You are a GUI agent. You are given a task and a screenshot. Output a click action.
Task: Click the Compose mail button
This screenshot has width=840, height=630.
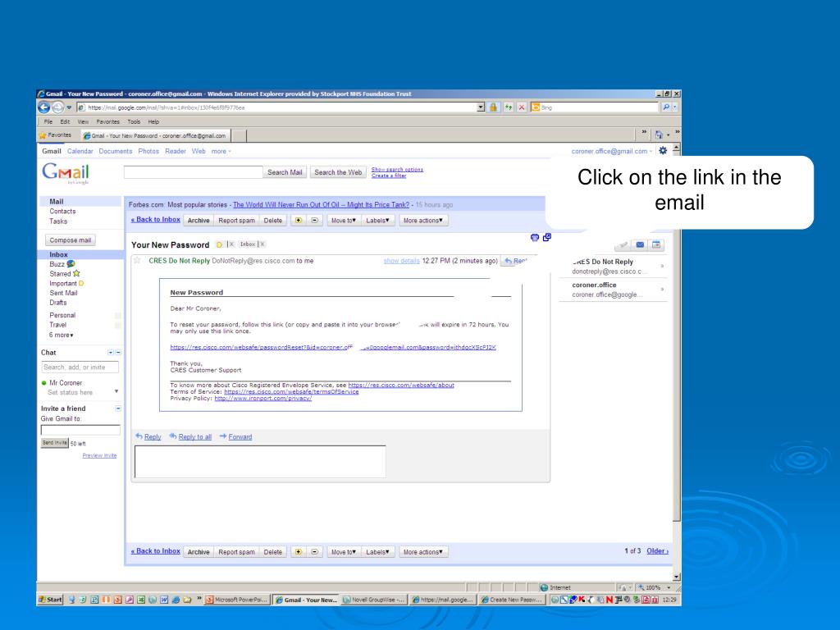click(x=71, y=240)
